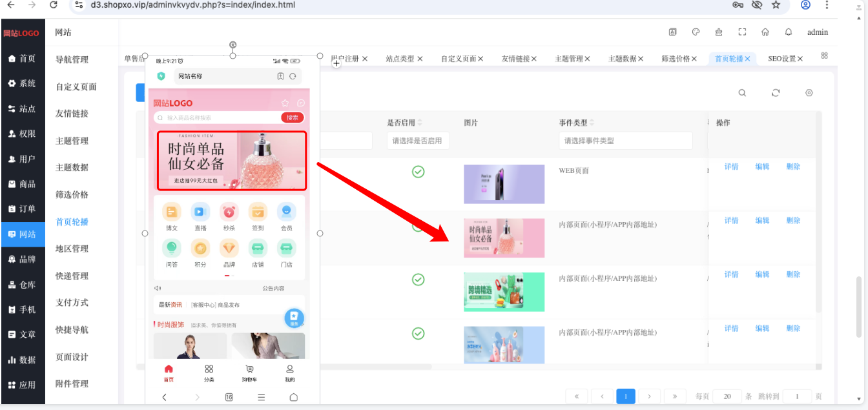Go to the next page in pagination
Image resolution: width=868 pixels, height=410 pixels.
[649, 396]
